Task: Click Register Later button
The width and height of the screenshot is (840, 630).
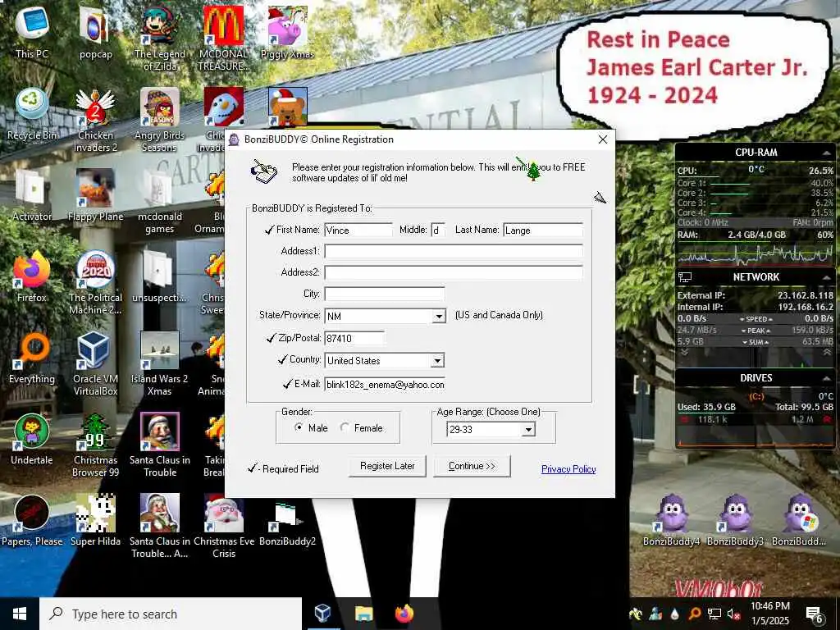Action: (x=387, y=466)
